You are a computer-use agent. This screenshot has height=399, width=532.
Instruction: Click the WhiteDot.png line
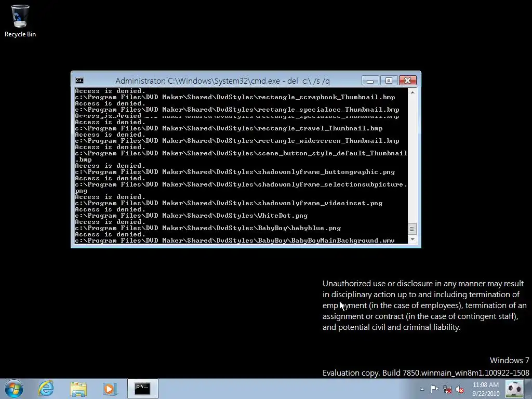pos(191,216)
